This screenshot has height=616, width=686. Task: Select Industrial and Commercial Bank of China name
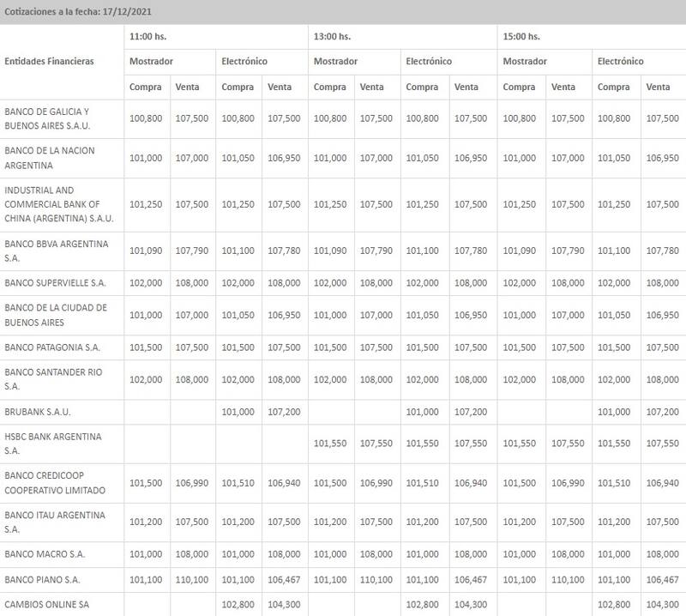tap(53, 203)
